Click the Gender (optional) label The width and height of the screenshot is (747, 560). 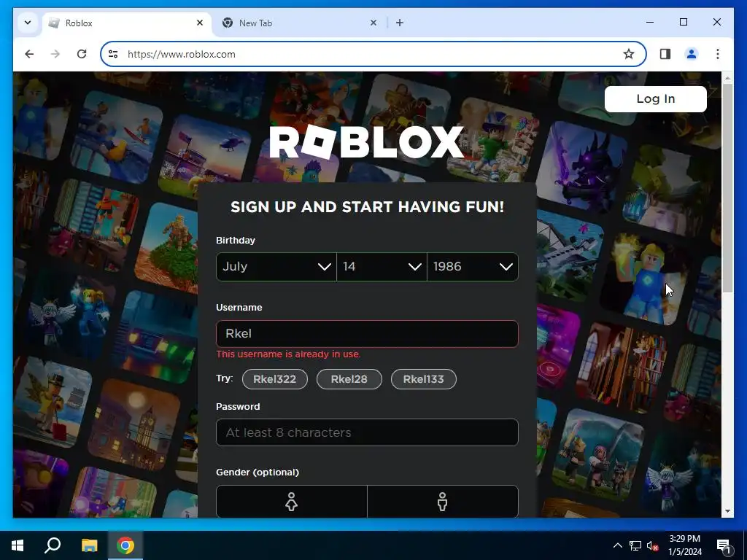pyautogui.click(x=258, y=472)
